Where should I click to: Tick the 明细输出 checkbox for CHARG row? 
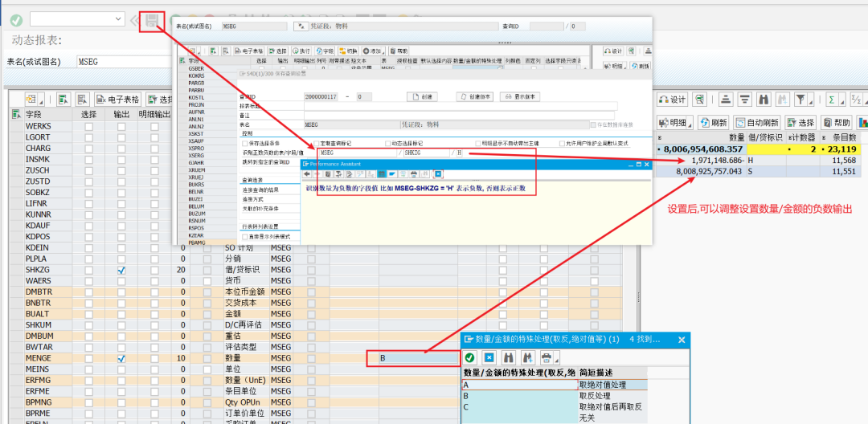[x=154, y=149]
